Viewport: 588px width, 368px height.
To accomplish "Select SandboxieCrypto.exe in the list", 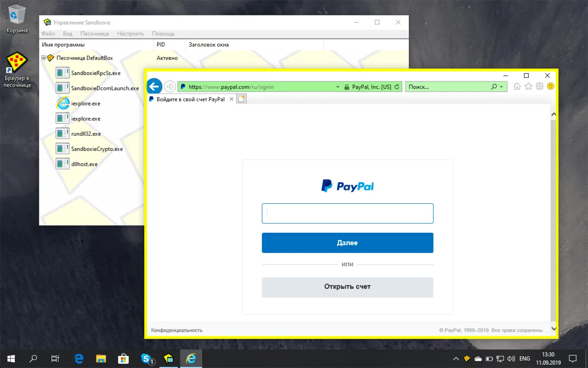I will pos(97,149).
